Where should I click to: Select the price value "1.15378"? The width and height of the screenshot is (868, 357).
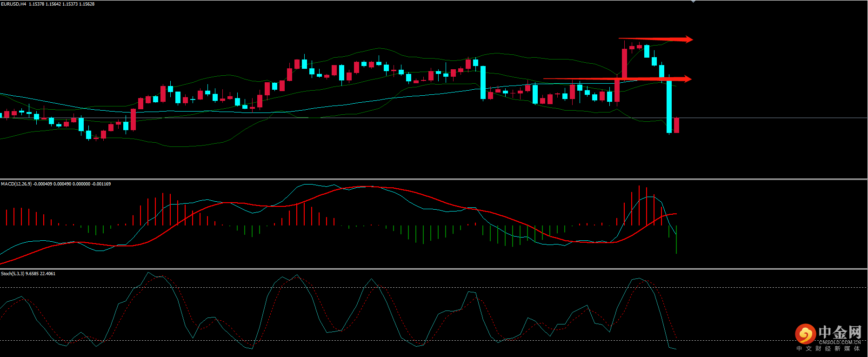pos(36,4)
